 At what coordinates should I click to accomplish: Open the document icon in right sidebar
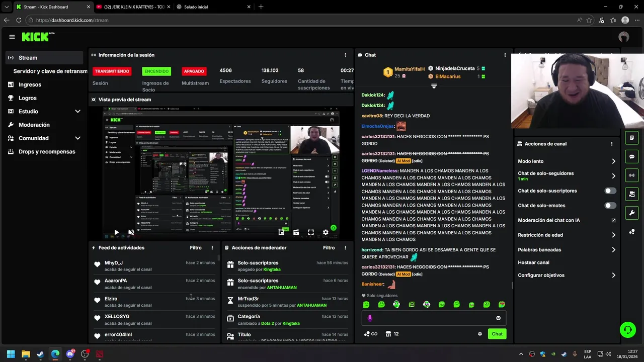(x=632, y=138)
